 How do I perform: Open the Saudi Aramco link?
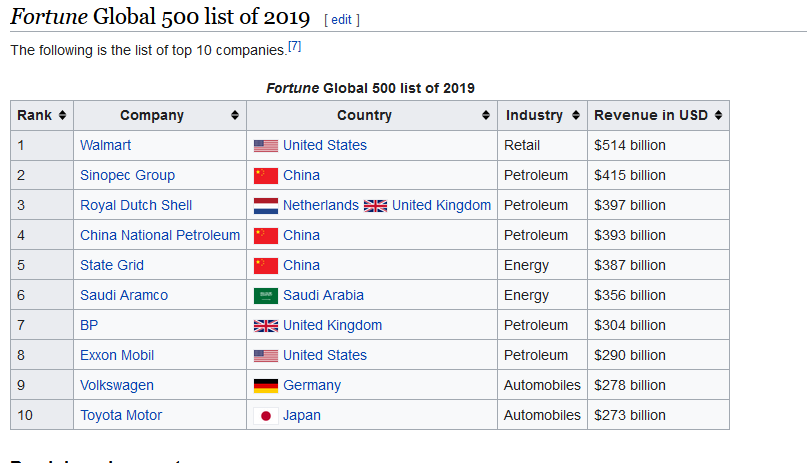(124, 295)
